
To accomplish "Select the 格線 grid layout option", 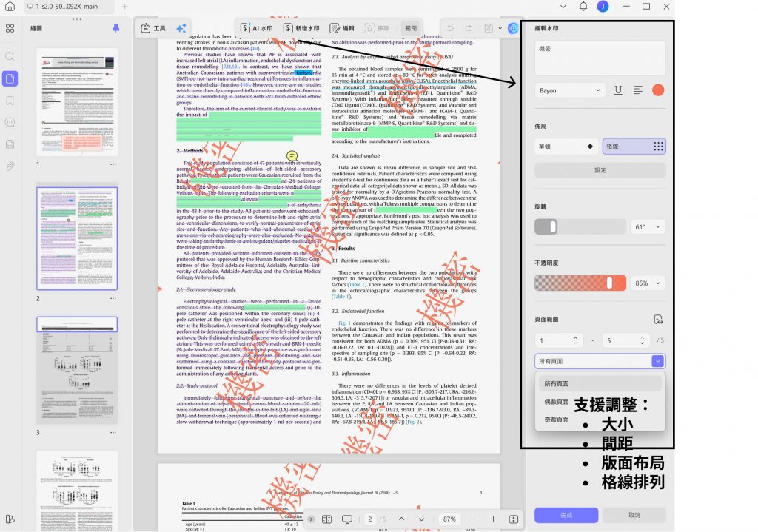I will (634, 147).
